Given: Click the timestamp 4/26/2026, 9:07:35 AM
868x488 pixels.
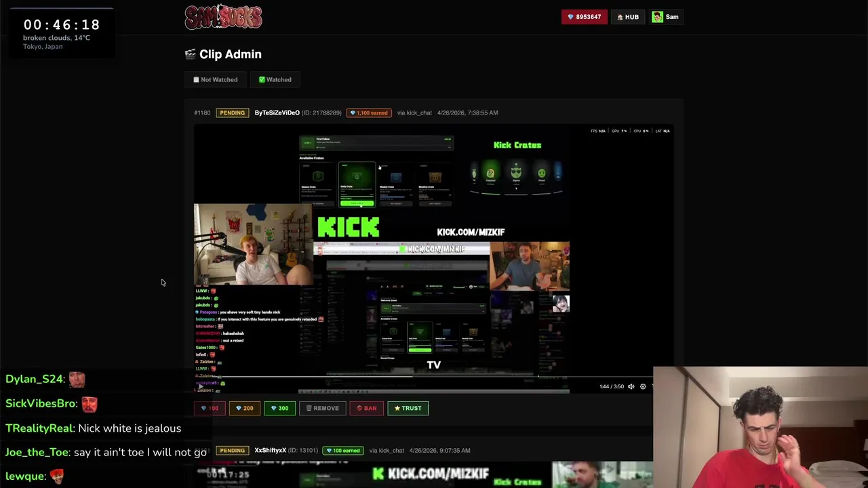Looking at the screenshot, I should 440,450.
